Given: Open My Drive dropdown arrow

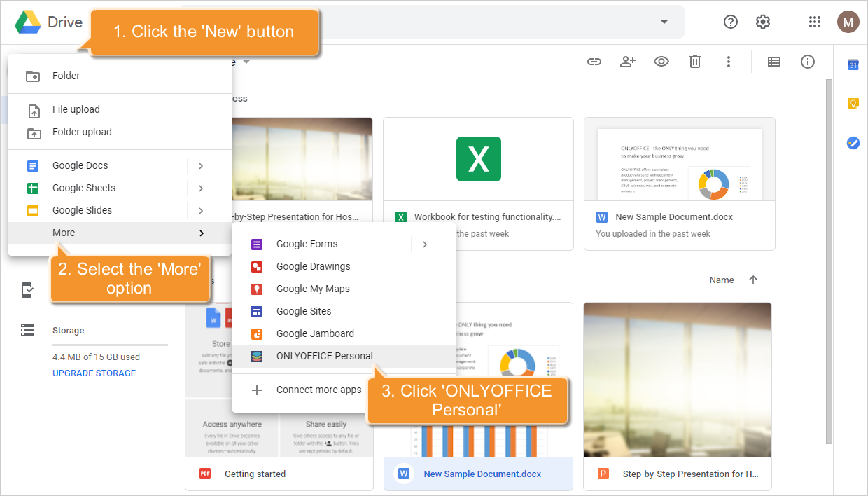Looking at the screenshot, I should [246, 62].
